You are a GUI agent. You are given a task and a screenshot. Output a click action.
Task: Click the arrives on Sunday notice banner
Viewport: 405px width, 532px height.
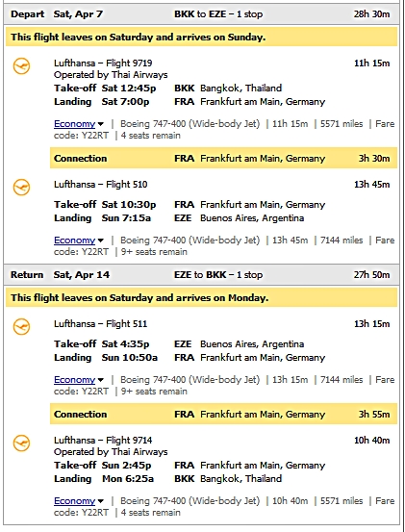pos(201,37)
